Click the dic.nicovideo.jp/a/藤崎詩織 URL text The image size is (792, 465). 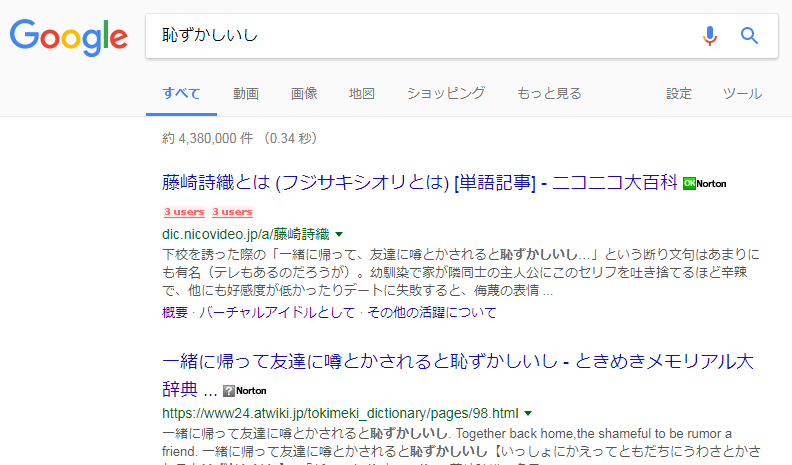pos(245,234)
